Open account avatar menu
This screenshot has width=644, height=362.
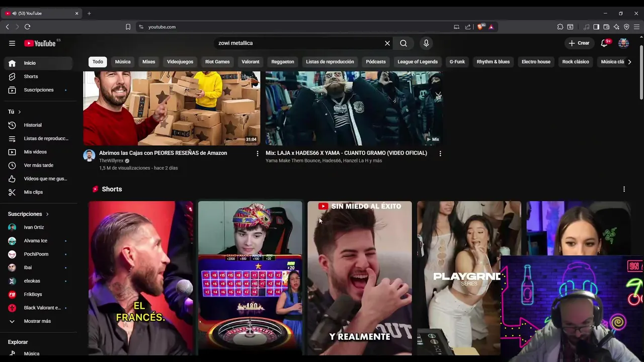click(x=623, y=43)
